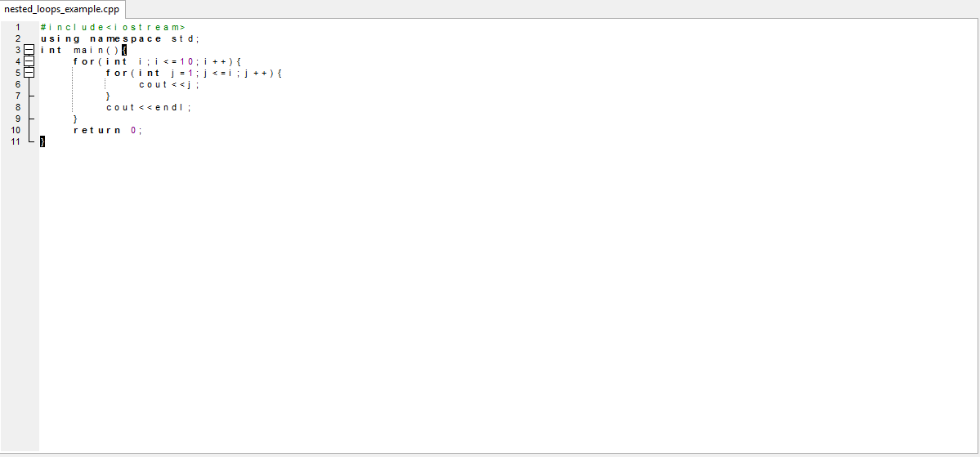Click the number 10 in the outer loop
Image resolution: width=980 pixels, height=457 pixels.
pyautogui.click(x=186, y=61)
